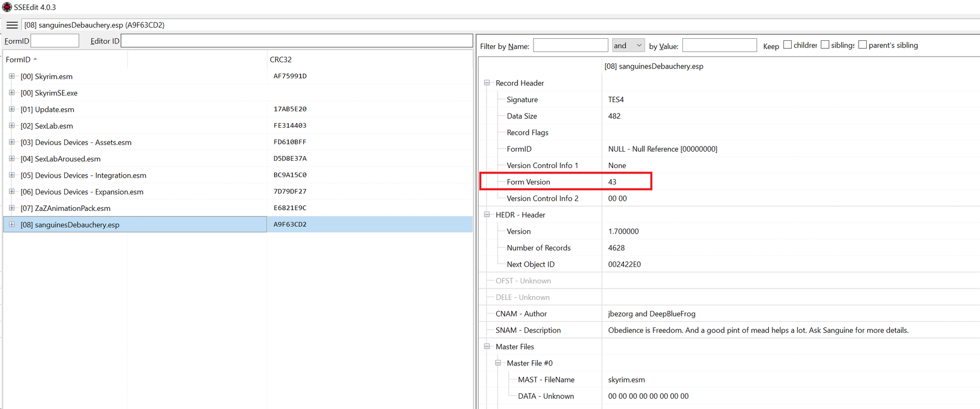Expand [03] Devious Devices - Assets.esm

tap(12, 142)
